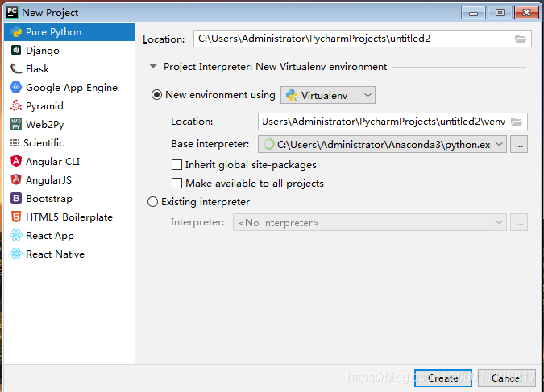
Task: Open the Base interpreter dropdown
Action: [x=382, y=144]
